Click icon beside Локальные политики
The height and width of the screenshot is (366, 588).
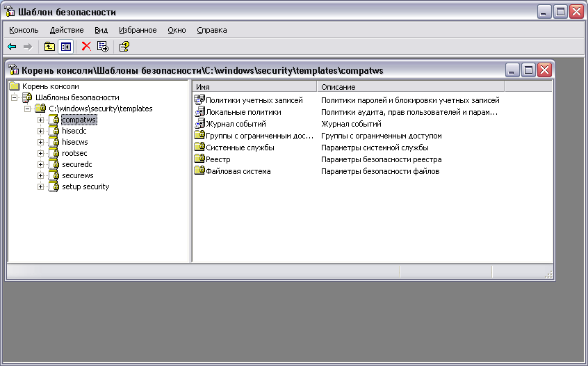pyautogui.click(x=199, y=112)
